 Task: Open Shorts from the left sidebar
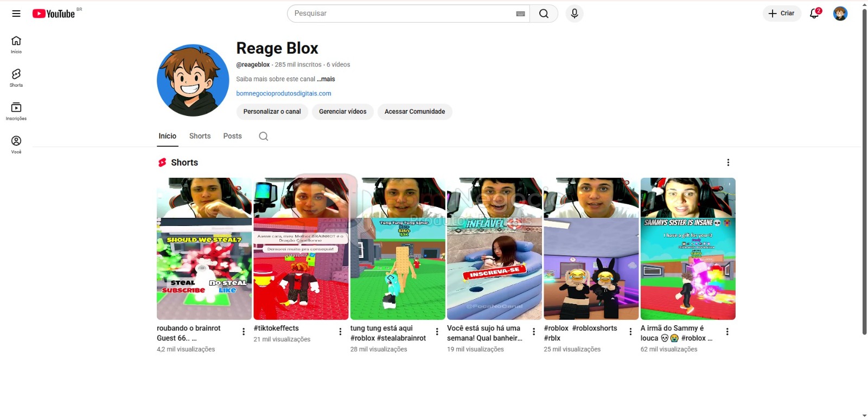(x=16, y=77)
